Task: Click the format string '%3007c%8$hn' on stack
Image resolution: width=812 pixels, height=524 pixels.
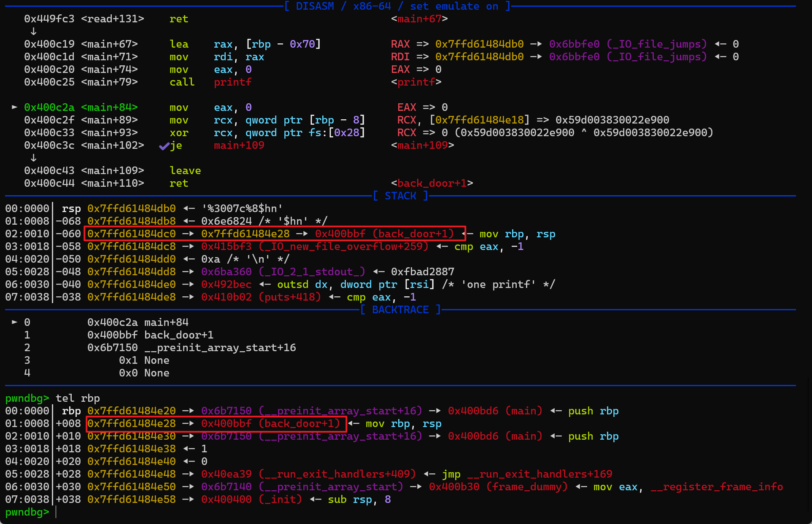Action: click(x=242, y=209)
